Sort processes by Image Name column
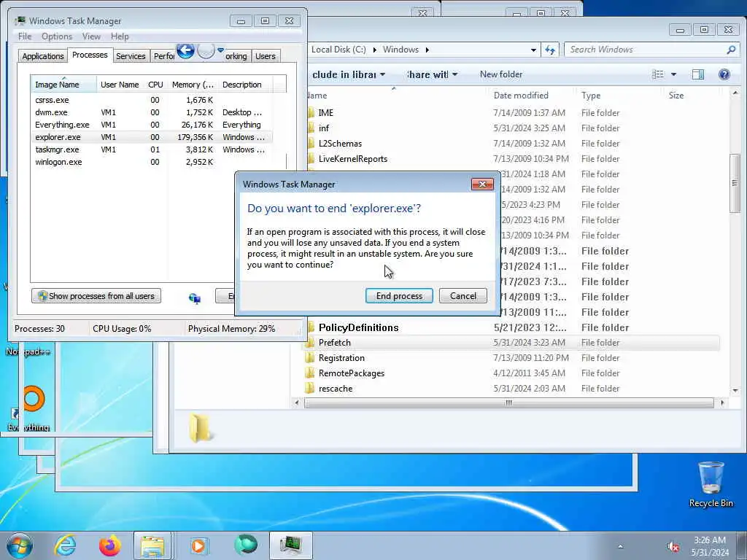Viewport: 747px width, 560px height. tap(63, 85)
